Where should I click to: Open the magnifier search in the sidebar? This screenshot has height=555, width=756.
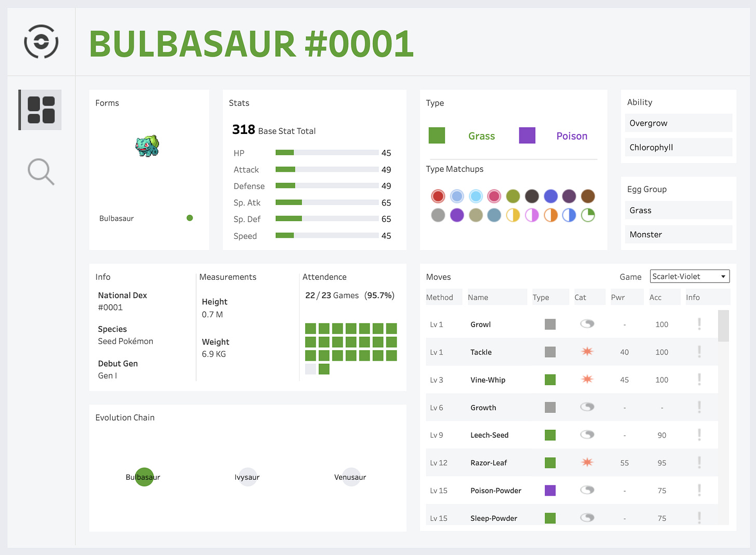41,172
